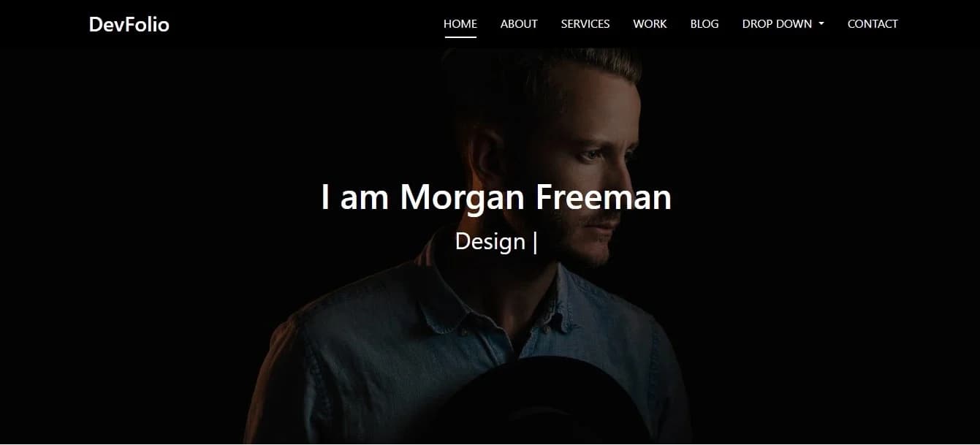The width and height of the screenshot is (980, 445).
Task: Click the caret arrow beside DROP DOWN
Action: (x=821, y=24)
